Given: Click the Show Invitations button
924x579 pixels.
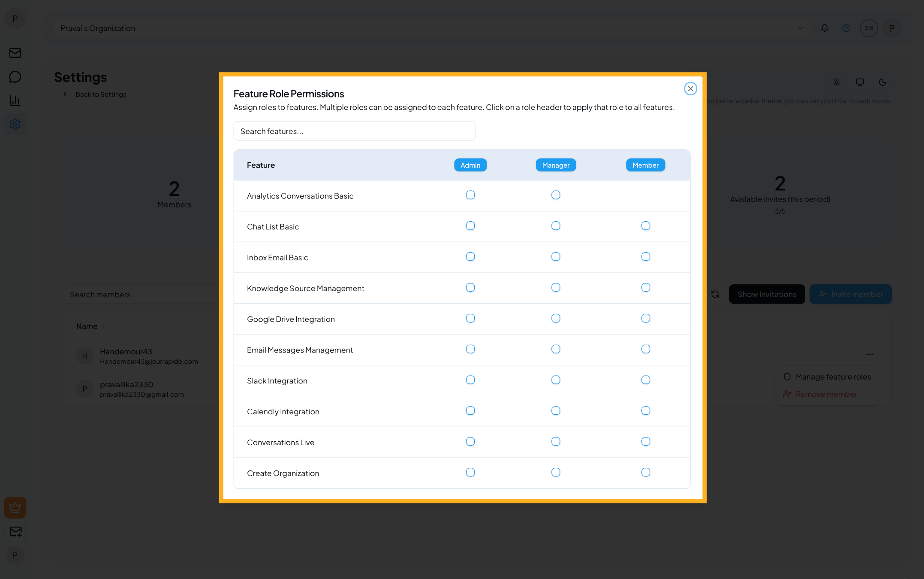Looking at the screenshot, I should point(767,294).
